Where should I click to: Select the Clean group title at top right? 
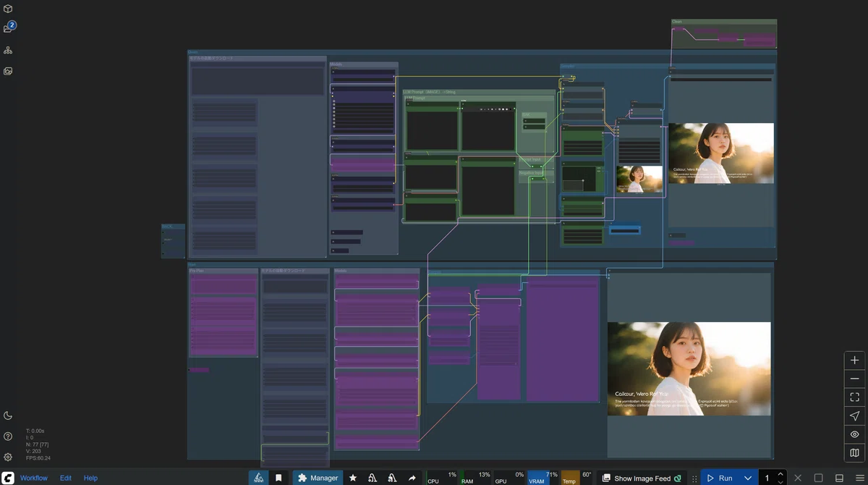click(x=677, y=22)
